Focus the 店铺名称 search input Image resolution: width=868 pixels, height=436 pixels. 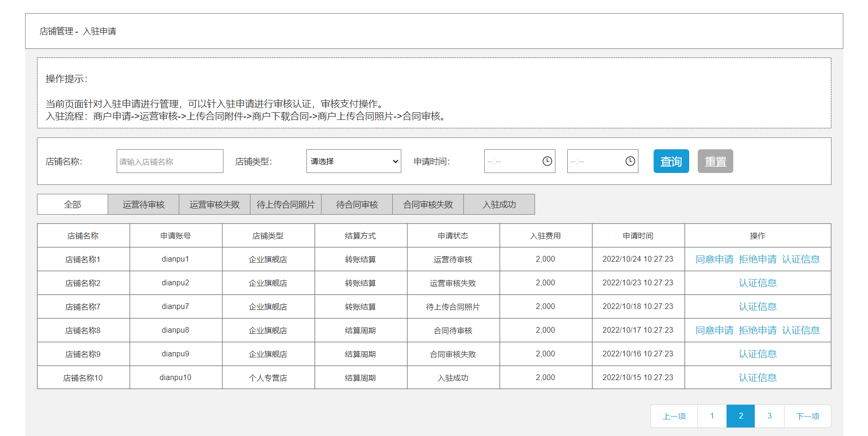click(x=170, y=161)
